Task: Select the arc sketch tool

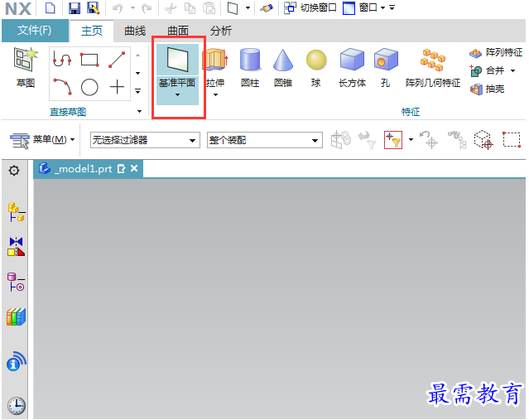Action: pyautogui.click(x=62, y=86)
